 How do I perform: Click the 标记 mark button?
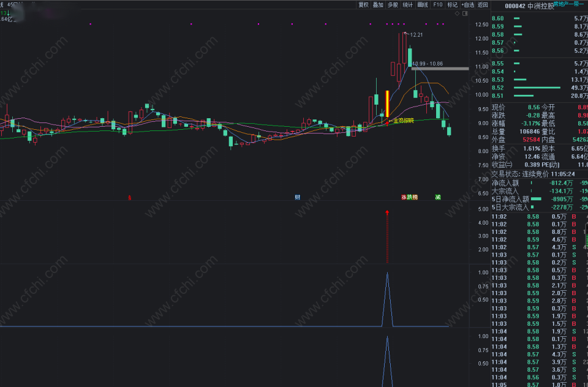click(x=453, y=5)
